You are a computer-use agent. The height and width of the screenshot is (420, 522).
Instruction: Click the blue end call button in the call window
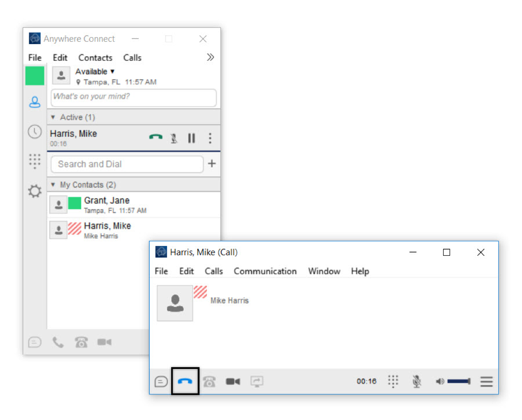pos(185,381)
